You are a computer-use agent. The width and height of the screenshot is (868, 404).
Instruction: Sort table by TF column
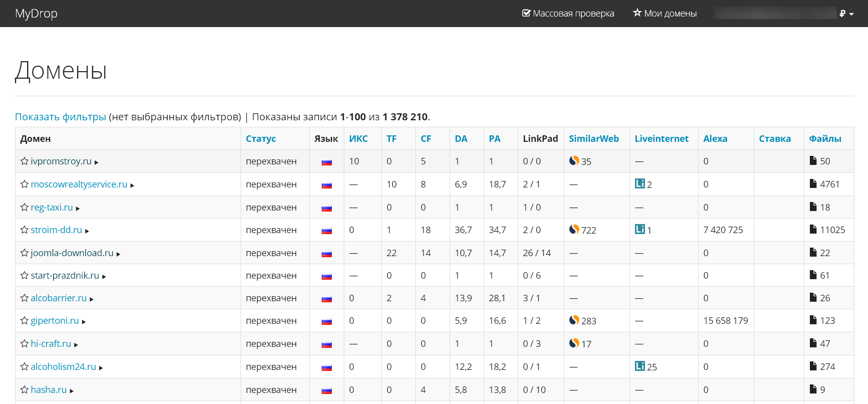tap(391, 139)
